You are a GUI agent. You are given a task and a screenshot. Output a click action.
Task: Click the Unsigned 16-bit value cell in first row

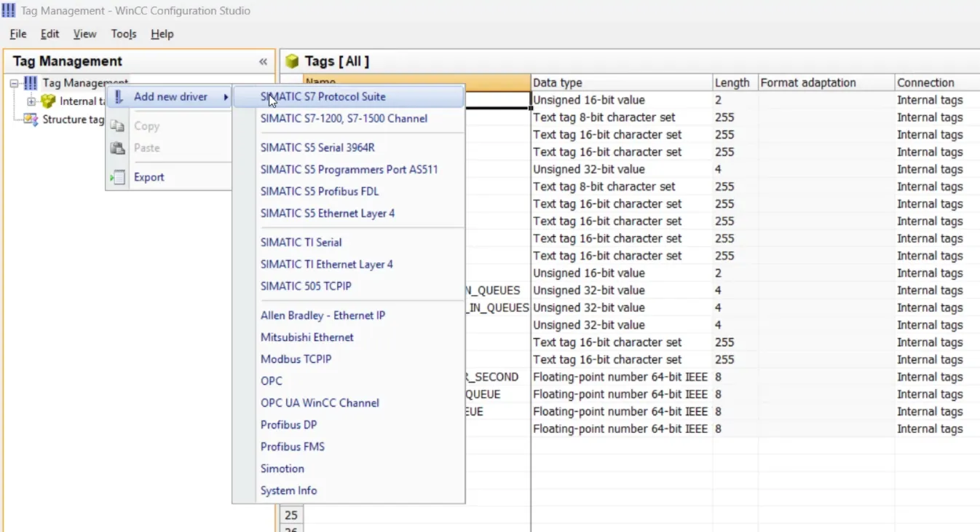pos(622,100)
